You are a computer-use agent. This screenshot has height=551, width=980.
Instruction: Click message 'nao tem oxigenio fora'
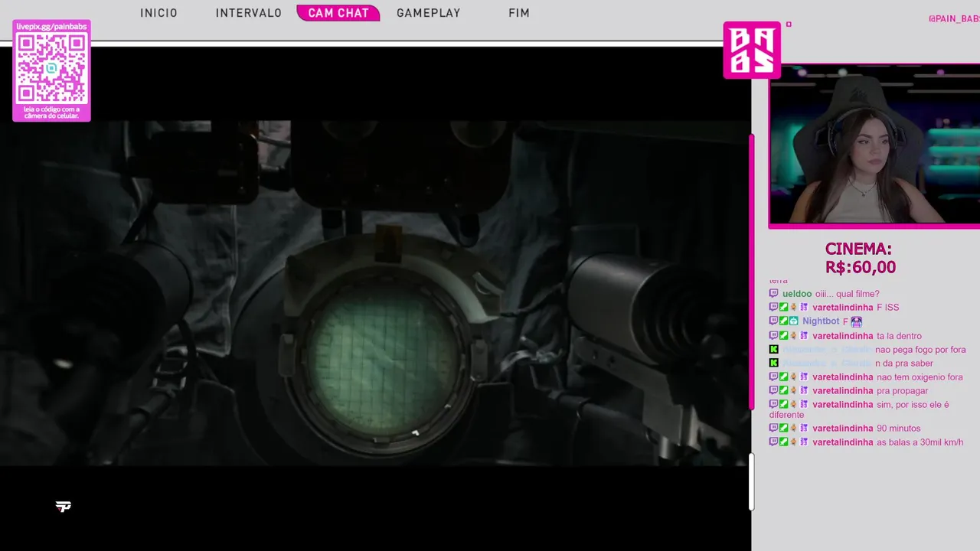click(920, 377)
